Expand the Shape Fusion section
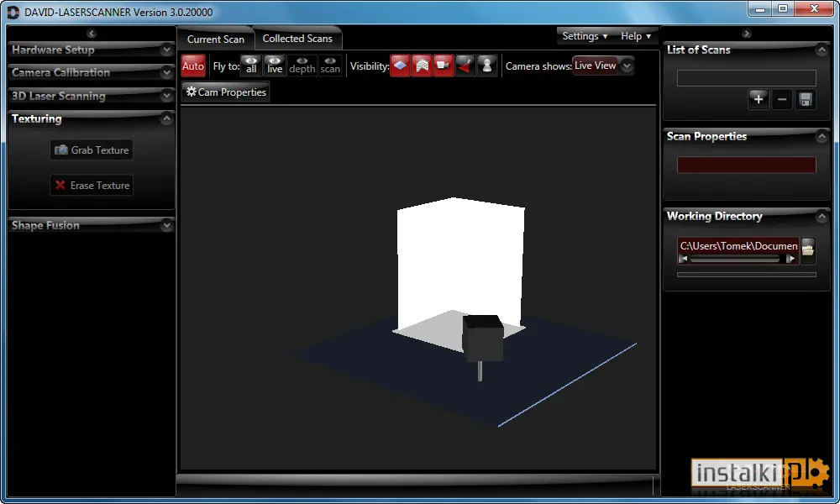Screen dimensions: 840x504 point(166,225)
